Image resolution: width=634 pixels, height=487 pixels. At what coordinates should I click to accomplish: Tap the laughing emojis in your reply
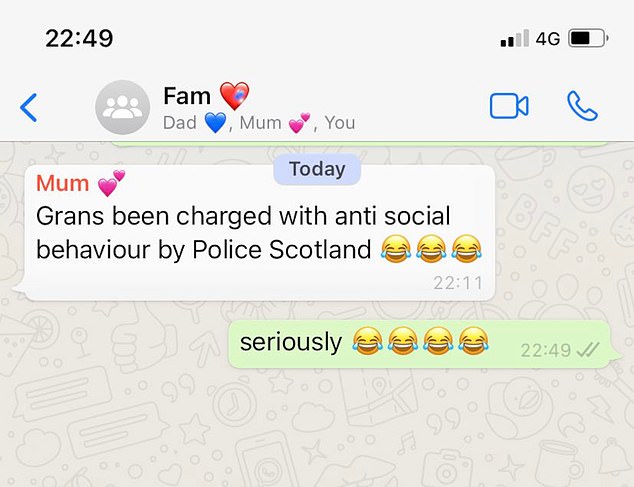(421, 341)
